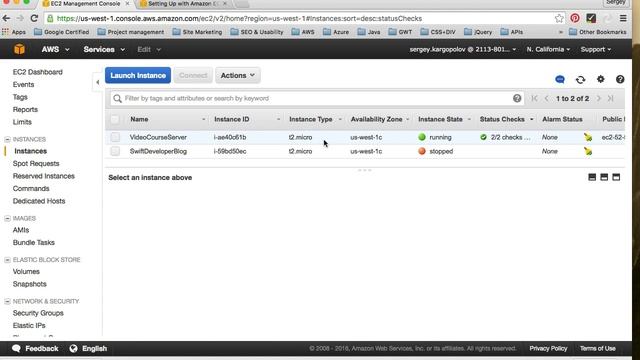Click the alarm icon for SwiftDeveloperBlog

tap(588, 151)
